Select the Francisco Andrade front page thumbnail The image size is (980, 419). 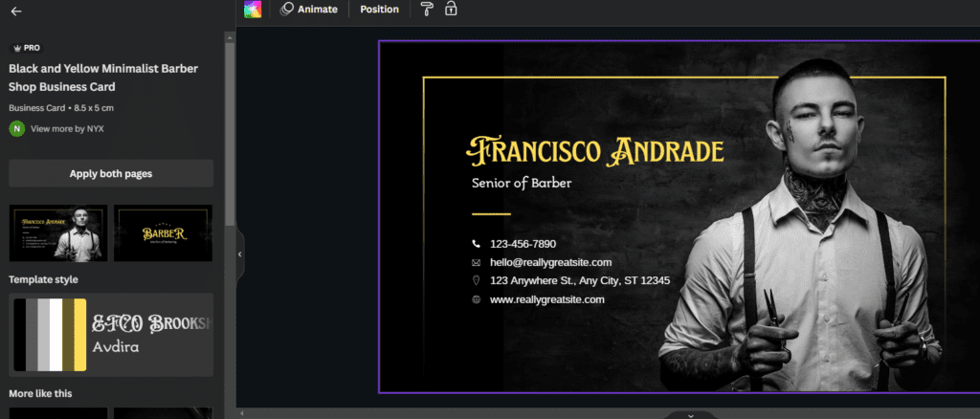click(58, 232)
